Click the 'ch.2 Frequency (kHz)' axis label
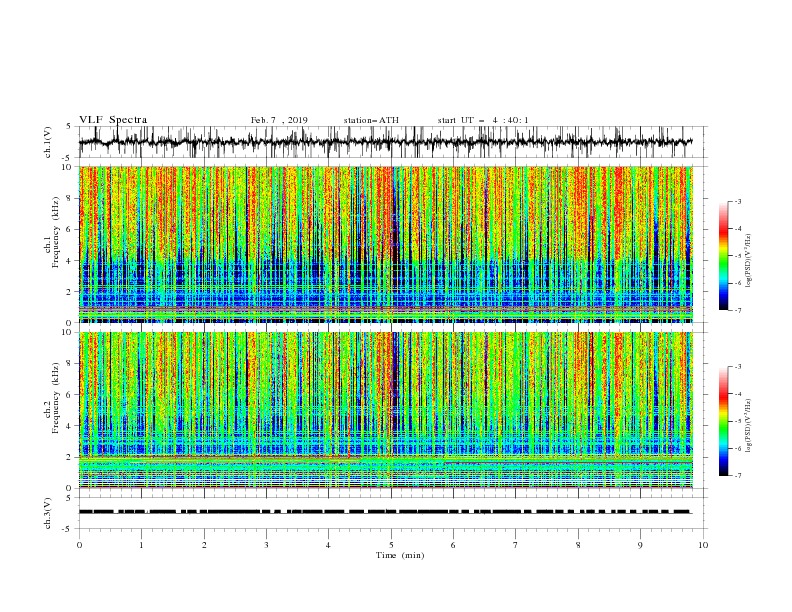The image size is (792, 612). tap(52, 398)
